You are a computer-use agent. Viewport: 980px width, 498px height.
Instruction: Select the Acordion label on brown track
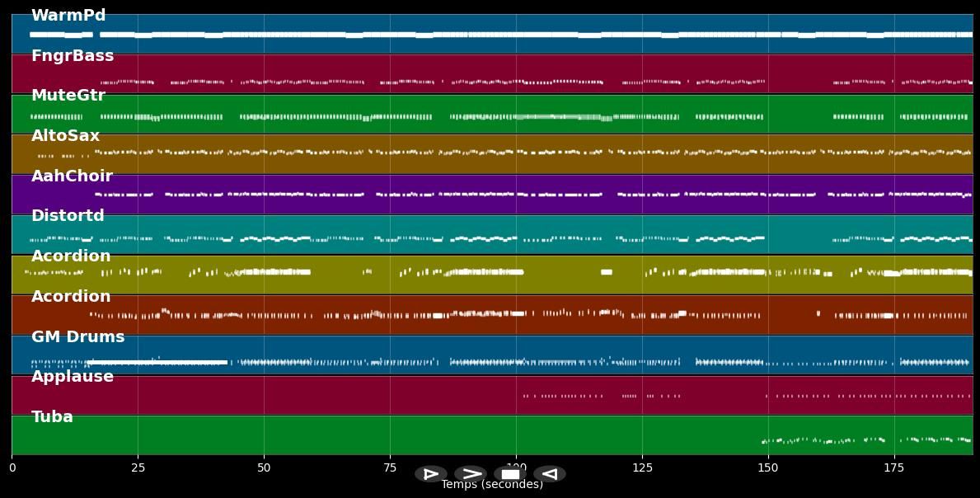(71, 295)
